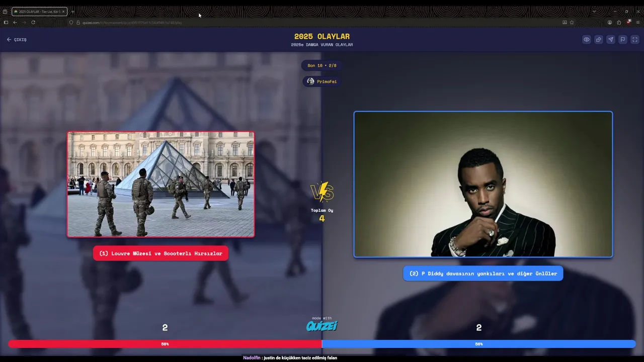Image resolution: width=644 pixels, height=362 pixels.
Task: Open the browser hamburger menu
Action: [638, 22]
